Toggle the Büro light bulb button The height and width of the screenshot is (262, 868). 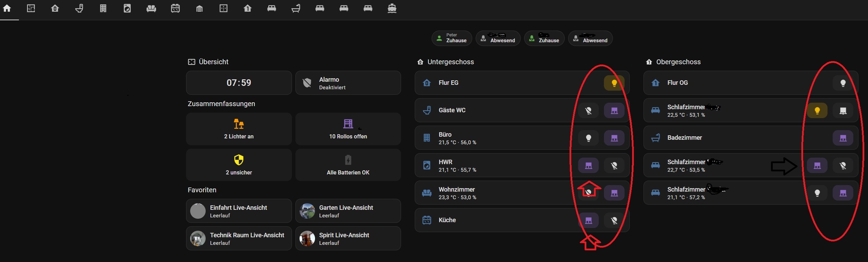588,138
